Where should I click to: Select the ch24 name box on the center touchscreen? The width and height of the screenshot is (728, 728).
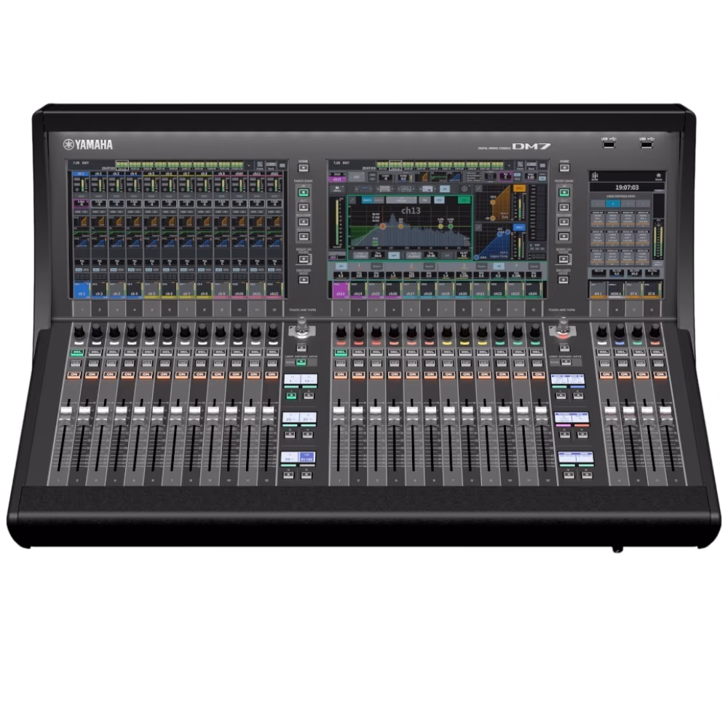point(533,290)
